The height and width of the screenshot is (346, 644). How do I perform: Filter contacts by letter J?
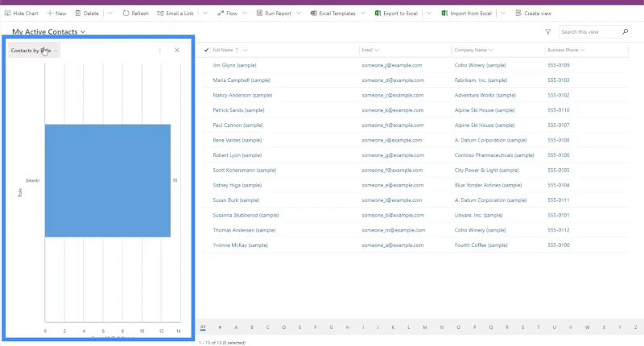pyautogui.click(x=378, y=327)
